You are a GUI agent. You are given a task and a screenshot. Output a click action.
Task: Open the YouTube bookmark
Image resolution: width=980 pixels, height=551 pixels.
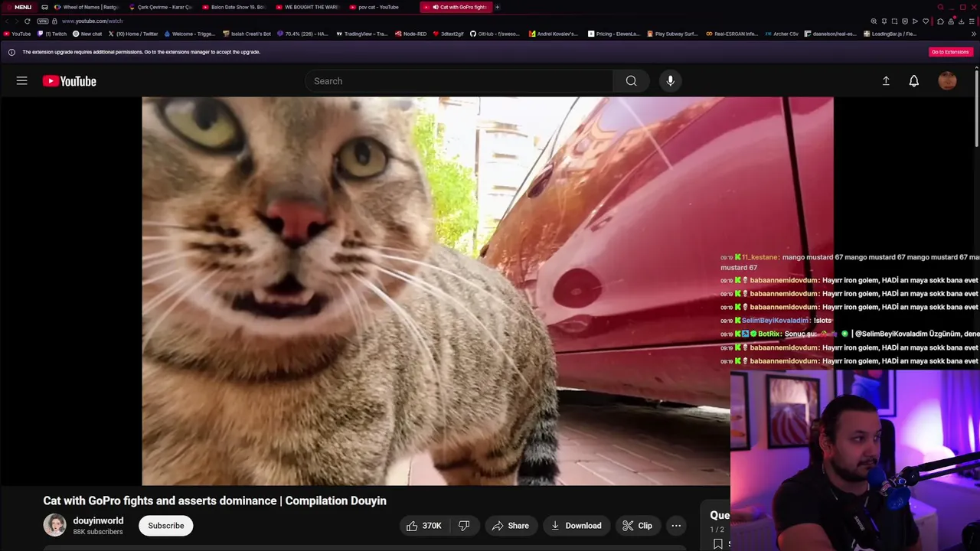point(18,34)
